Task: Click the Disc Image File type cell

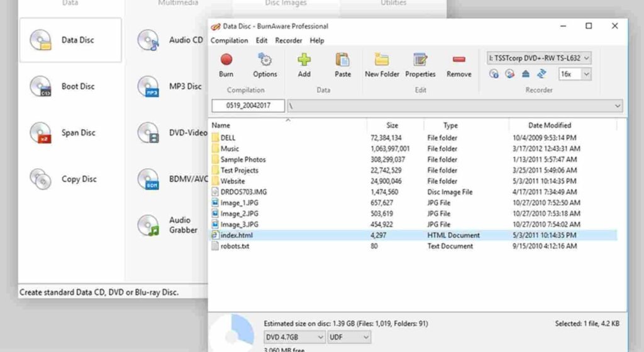Action: [x=450, y=192]
